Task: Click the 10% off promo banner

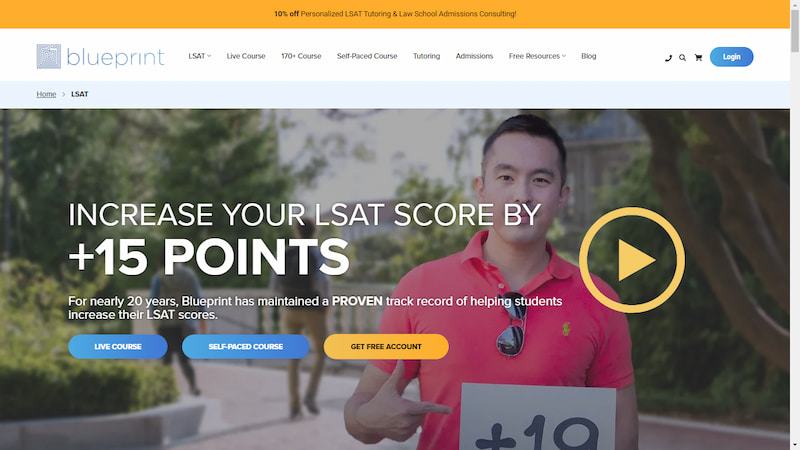Action: (x=395, y=14)
